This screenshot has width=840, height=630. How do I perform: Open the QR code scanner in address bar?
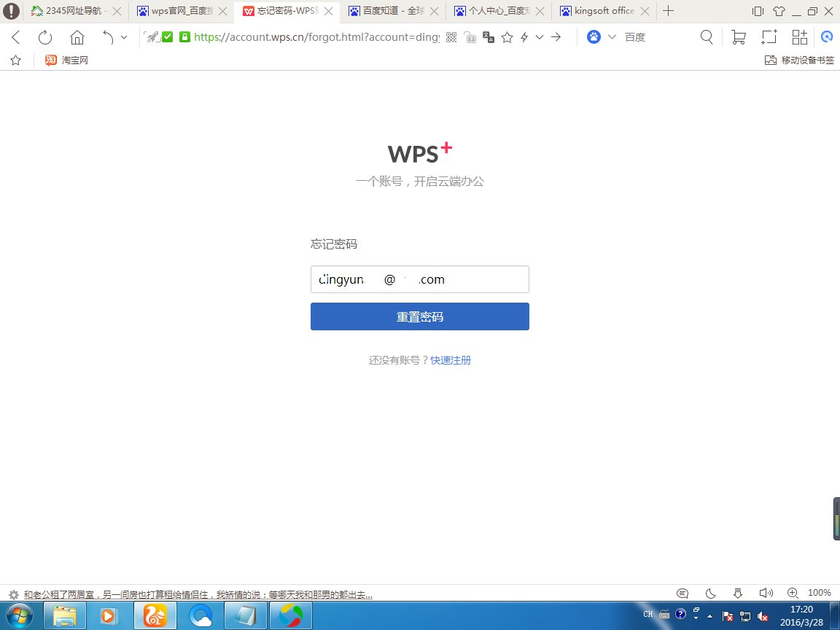(451, 37)
